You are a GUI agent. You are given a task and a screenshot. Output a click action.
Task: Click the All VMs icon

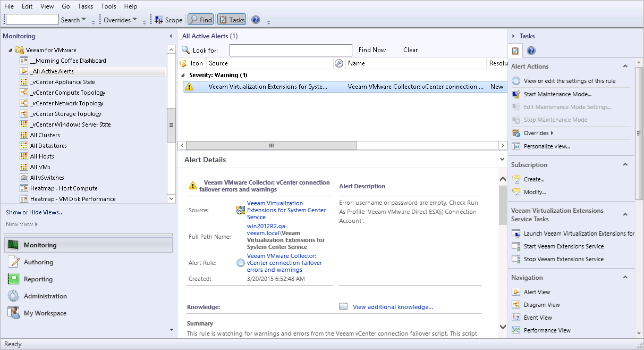pyautogui.click(x=24, y=167)
